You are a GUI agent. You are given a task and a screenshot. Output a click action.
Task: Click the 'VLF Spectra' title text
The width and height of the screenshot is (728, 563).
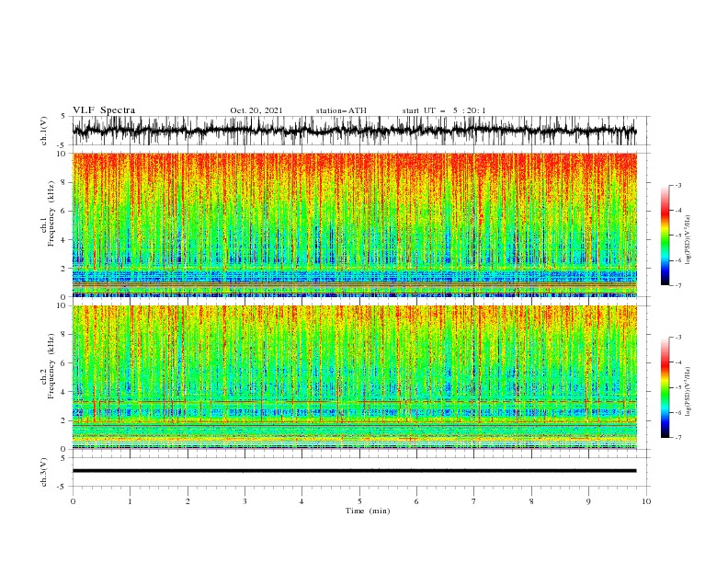(104, 110)
